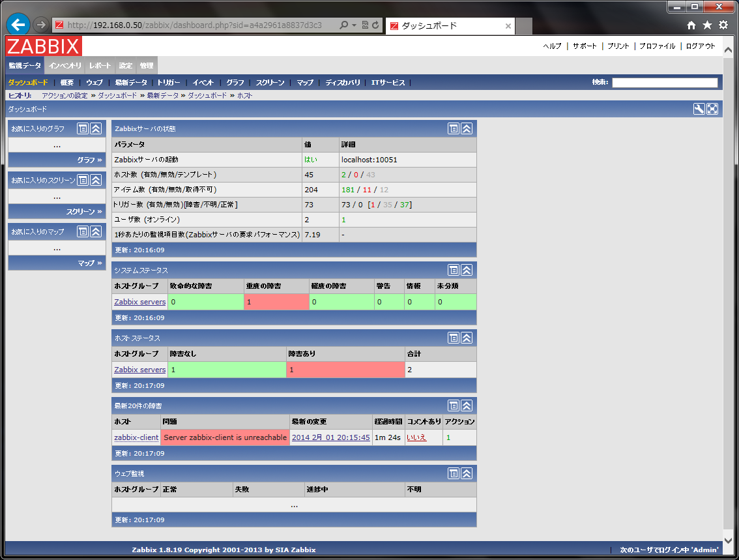Open menu icon of システムステータス widget
The width and height of the screenshot is (739, 560).
(454, 270)
